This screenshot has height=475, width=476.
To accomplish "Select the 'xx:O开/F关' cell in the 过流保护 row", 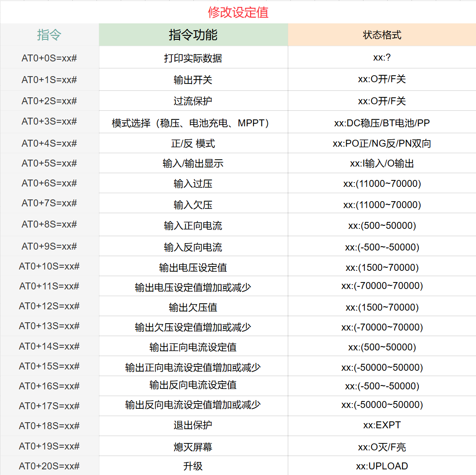I will (x=382, y=101).
